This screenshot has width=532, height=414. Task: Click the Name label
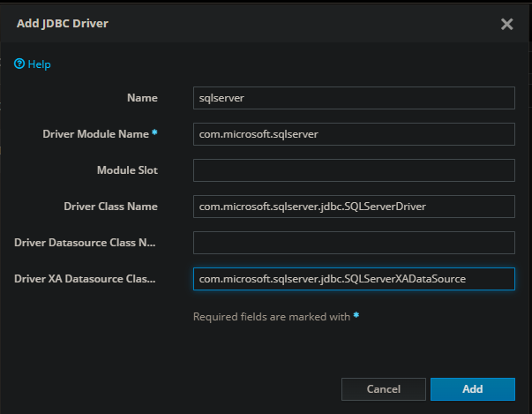point(144,98)
